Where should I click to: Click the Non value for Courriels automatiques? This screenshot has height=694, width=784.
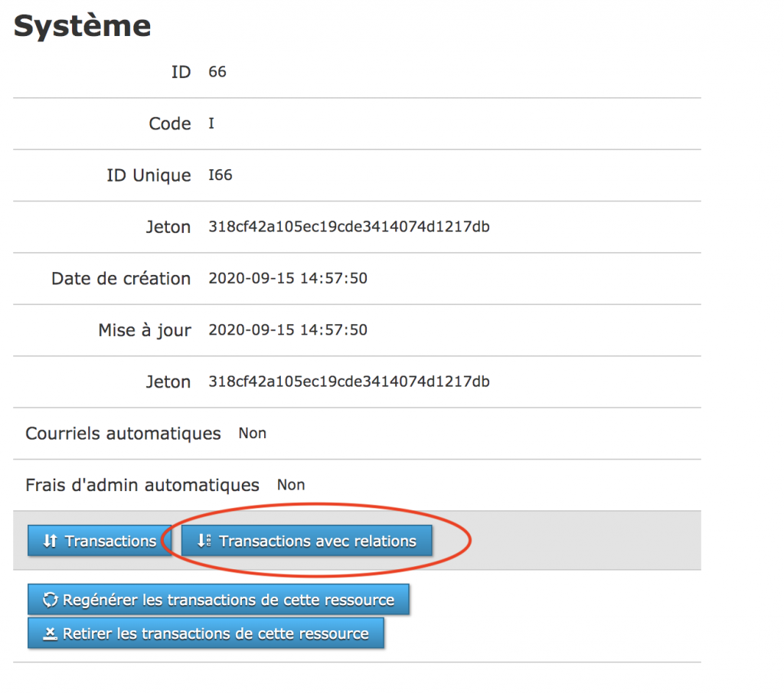(253, 434)
